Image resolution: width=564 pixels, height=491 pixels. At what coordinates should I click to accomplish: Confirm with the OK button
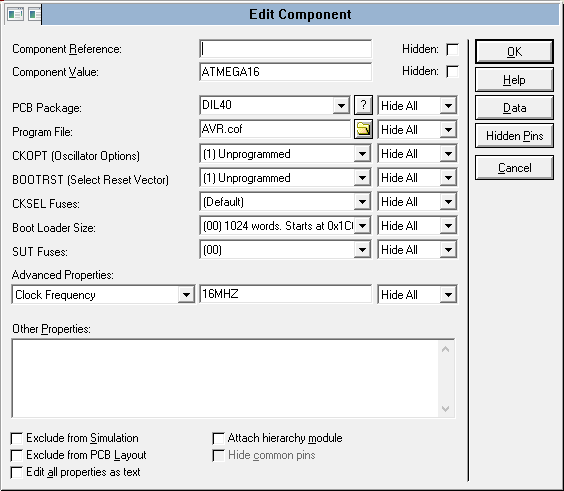coord(514,51)
